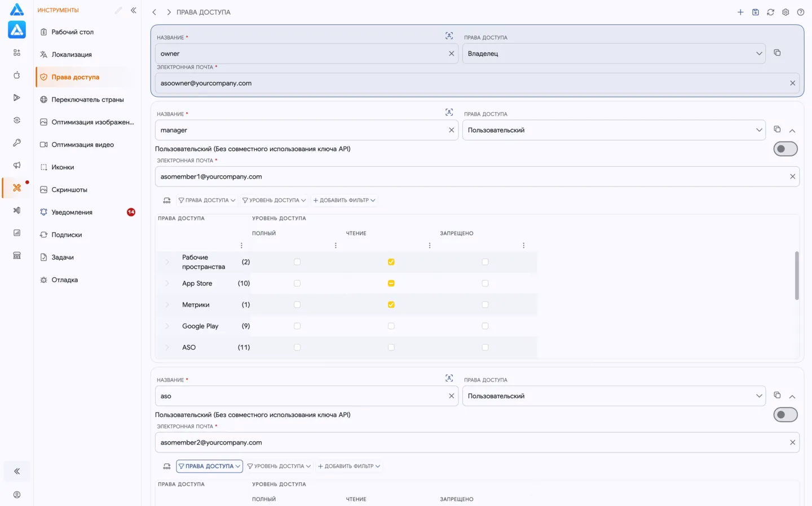
Task: Open the key icon section in rail
Action: [17, 143]
